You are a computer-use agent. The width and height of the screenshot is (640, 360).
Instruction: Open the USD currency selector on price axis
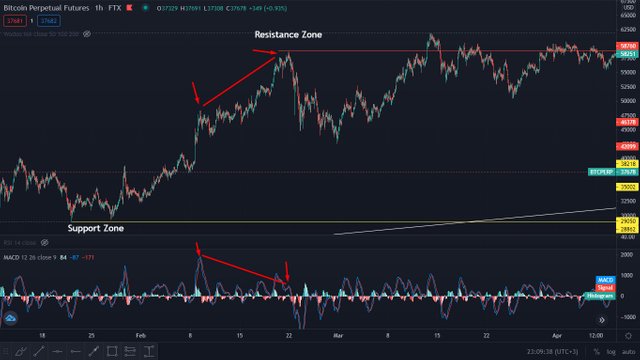point(629,7)
